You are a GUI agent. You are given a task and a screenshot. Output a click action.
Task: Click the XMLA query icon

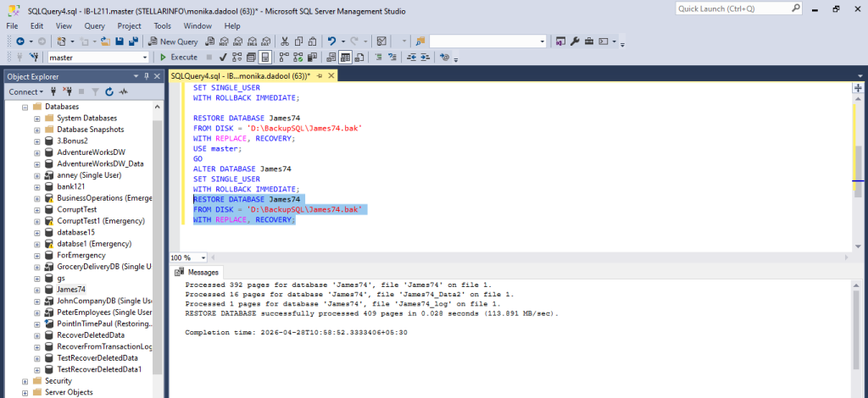coord(252,41)
